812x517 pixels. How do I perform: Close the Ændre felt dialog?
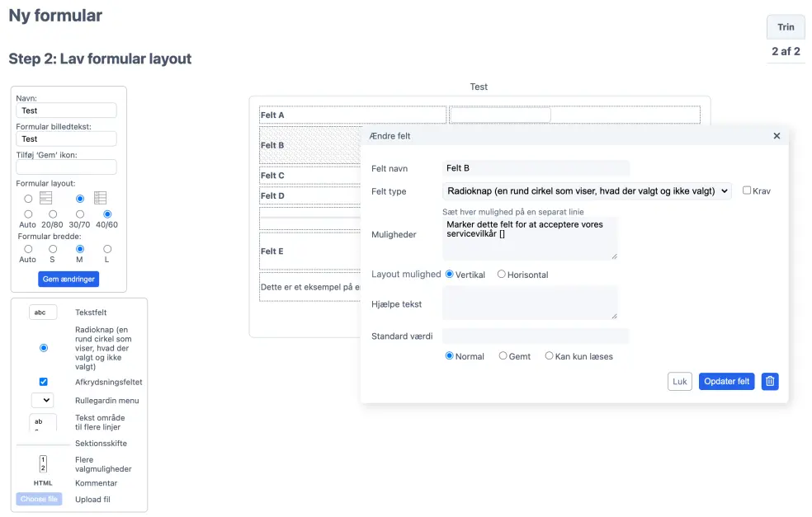tap(777, 136)
